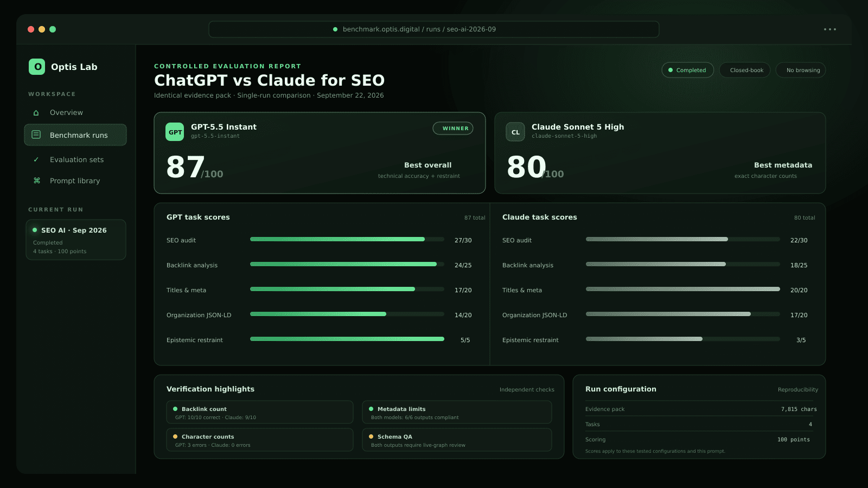Click the Benchmark runs list icon
Viewport: 868px width, 488px height.
[x=36, y=134]
